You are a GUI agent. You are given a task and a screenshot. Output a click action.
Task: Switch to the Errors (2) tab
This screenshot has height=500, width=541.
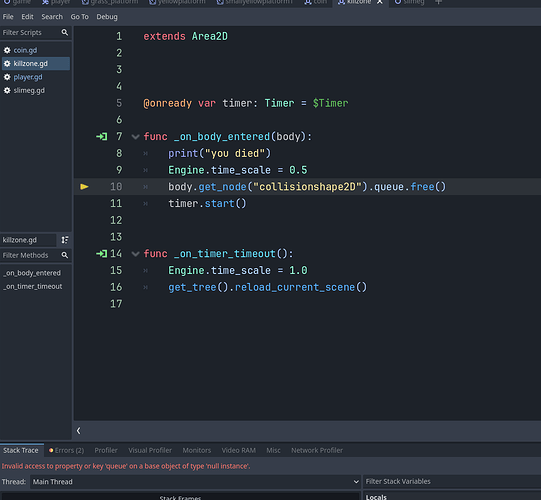coord(66,450)
